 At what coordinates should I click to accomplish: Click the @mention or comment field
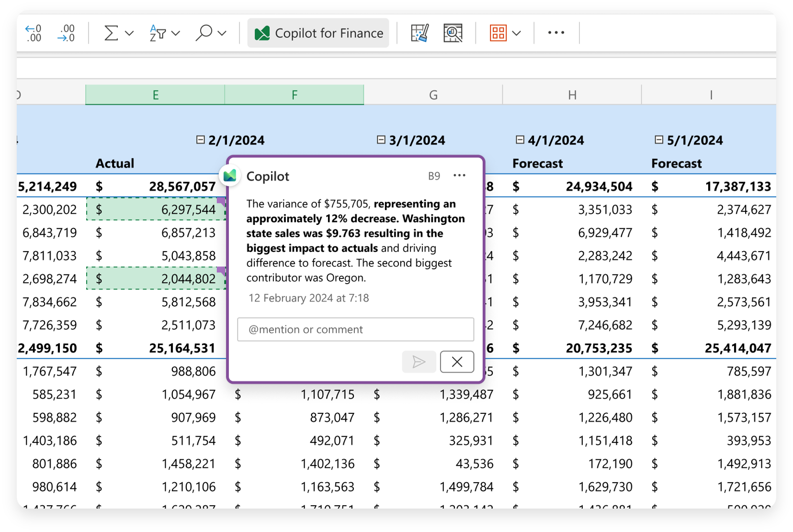point(355,329)
